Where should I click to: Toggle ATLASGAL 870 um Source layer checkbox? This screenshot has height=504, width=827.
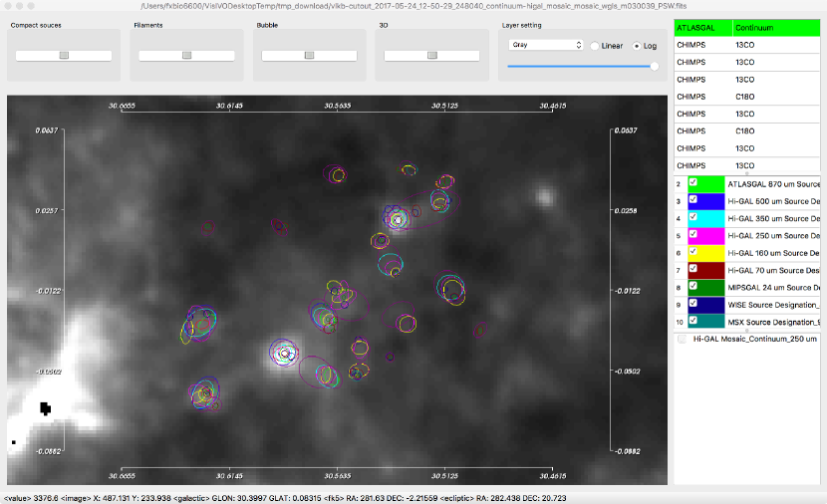(693, 182)
